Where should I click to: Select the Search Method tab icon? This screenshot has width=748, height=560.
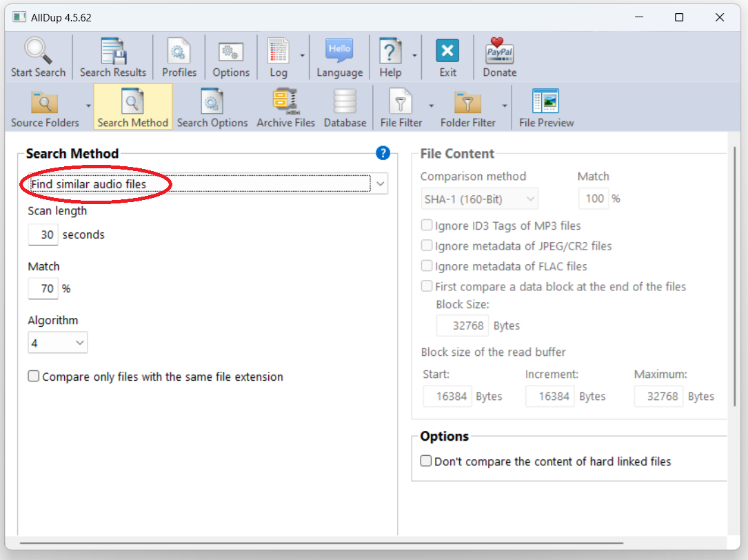[132, 101]
